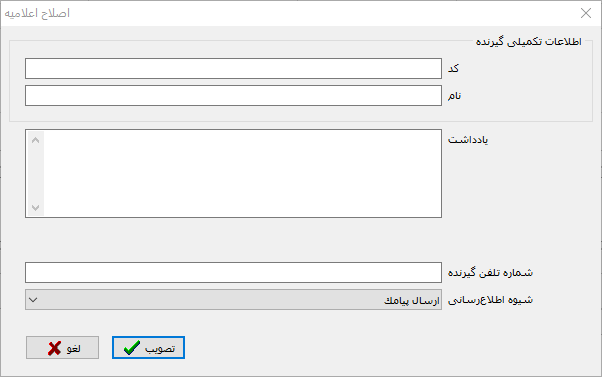Screen dimensions: 602x377
Task: Click the کد field label
Action: pos(453,68)
